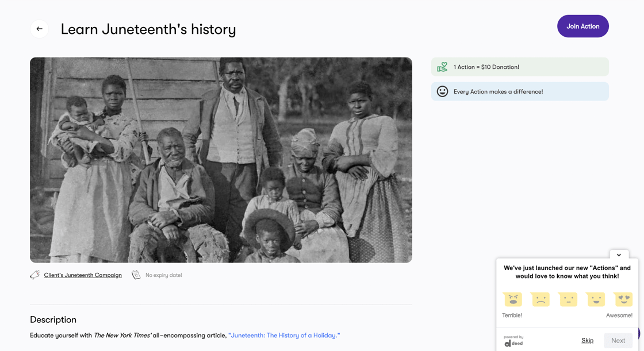Skip the feedback survey
The height and width of the screenshot is (351, 644).
tap(587, 341)
